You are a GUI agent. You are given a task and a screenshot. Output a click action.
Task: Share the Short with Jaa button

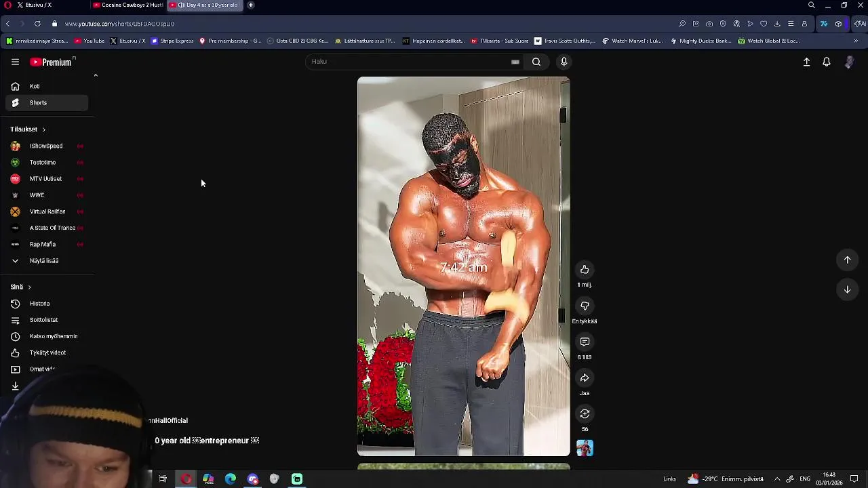pyautogui.click(x=585, y=378)
